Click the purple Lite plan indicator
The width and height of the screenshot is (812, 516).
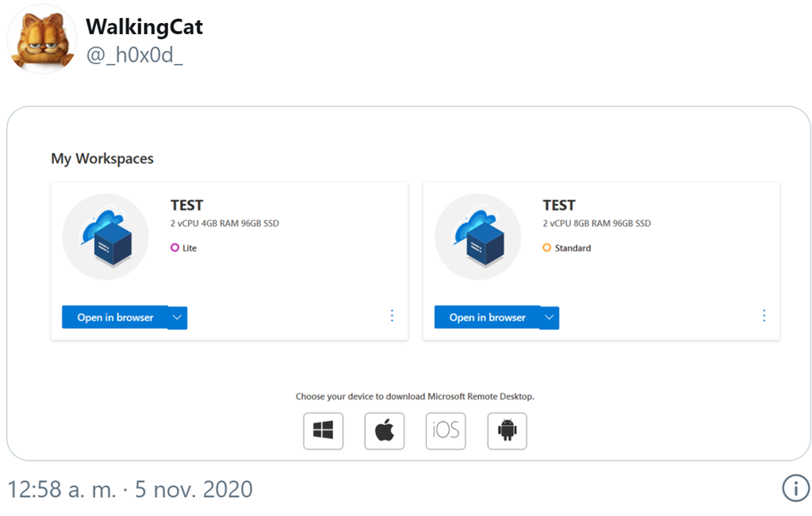tap(175, 248)
